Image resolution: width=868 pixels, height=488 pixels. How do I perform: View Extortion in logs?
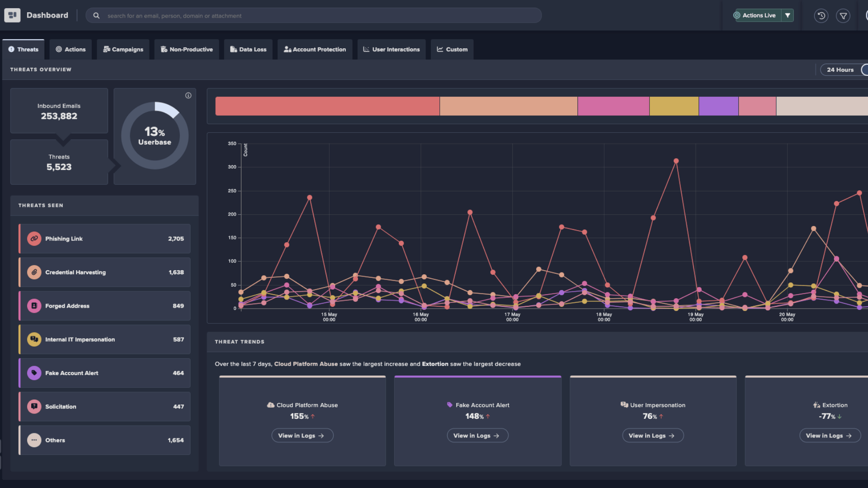coord(830,436)
